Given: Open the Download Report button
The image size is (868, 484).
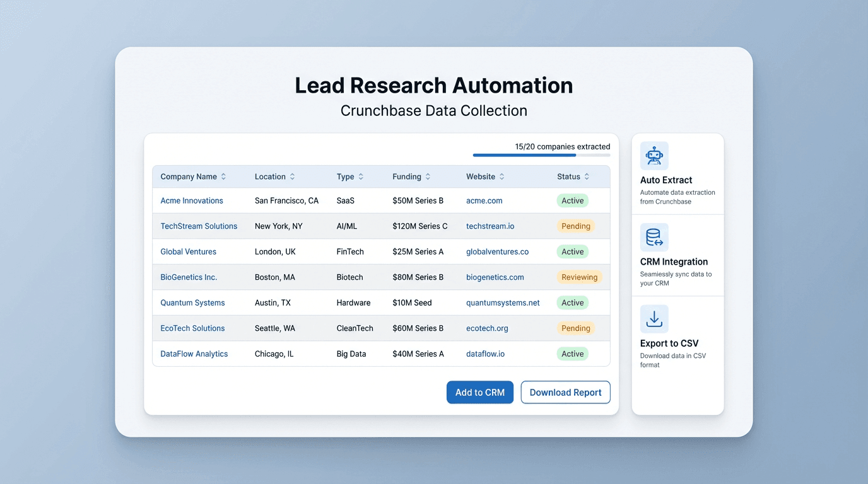Looking at the screenshot, I should 565,392.
